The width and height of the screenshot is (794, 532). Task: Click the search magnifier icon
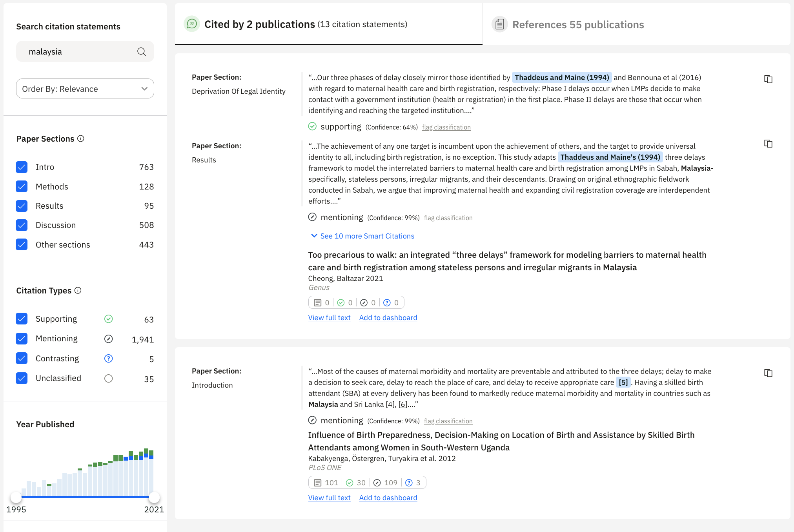pos(141,52)
